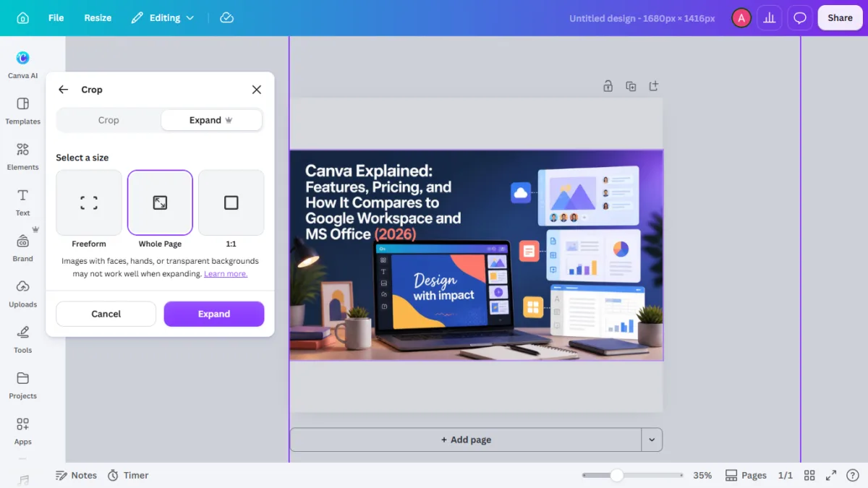Image resolution: width=868 pixels, height=488 pixels.
Task: Click the Add page button
Action: (466, 440)
